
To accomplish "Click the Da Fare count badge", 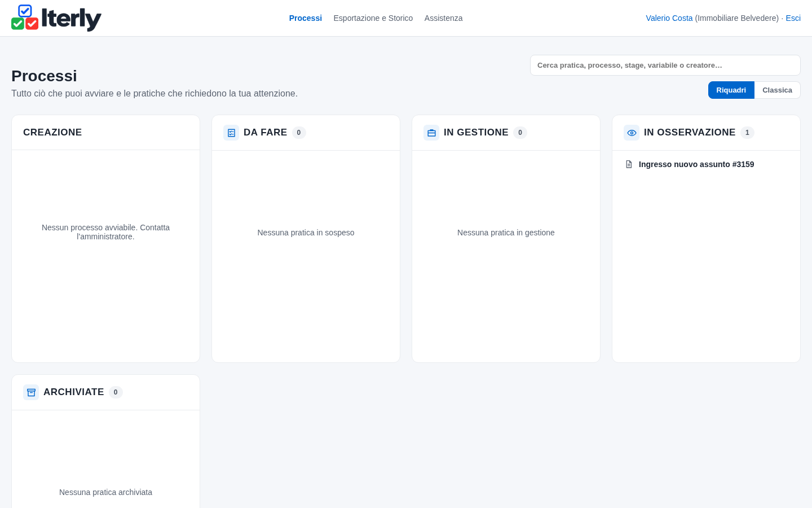I will [299, 133].
